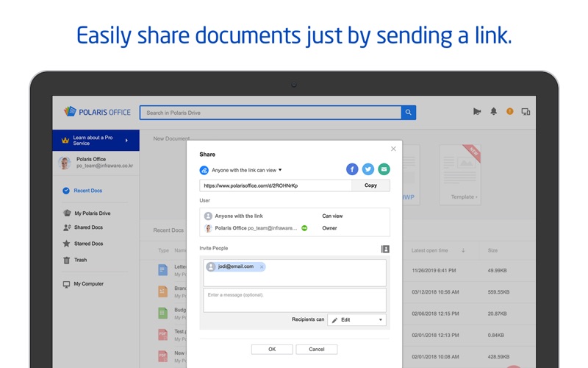Screen dimensions: 588x368
Task: Share the link via Twitter icon
Action: pyautogui.click(x=368, y=169)
